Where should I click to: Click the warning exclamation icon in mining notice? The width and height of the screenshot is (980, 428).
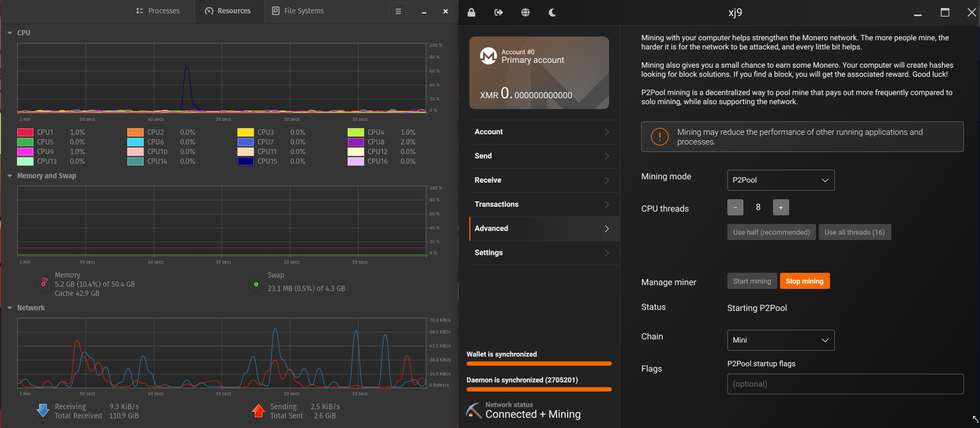pyautogui.click(x=660, y=136)
